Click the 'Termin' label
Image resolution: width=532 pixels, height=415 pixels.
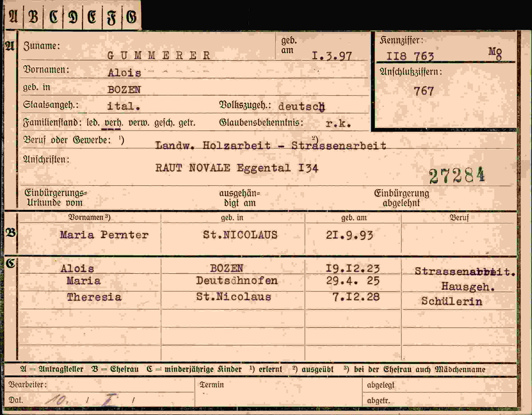click(211, 385)
